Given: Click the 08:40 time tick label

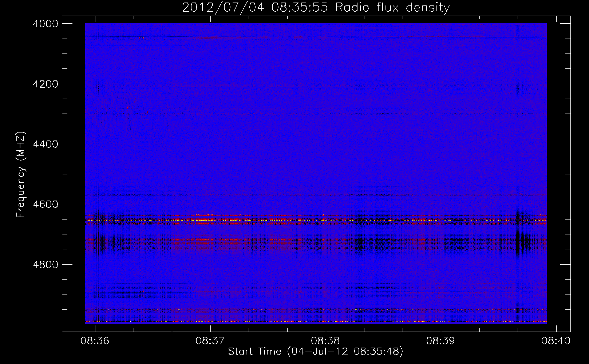Looking at the screenshot, I should (x=556, y=341).
